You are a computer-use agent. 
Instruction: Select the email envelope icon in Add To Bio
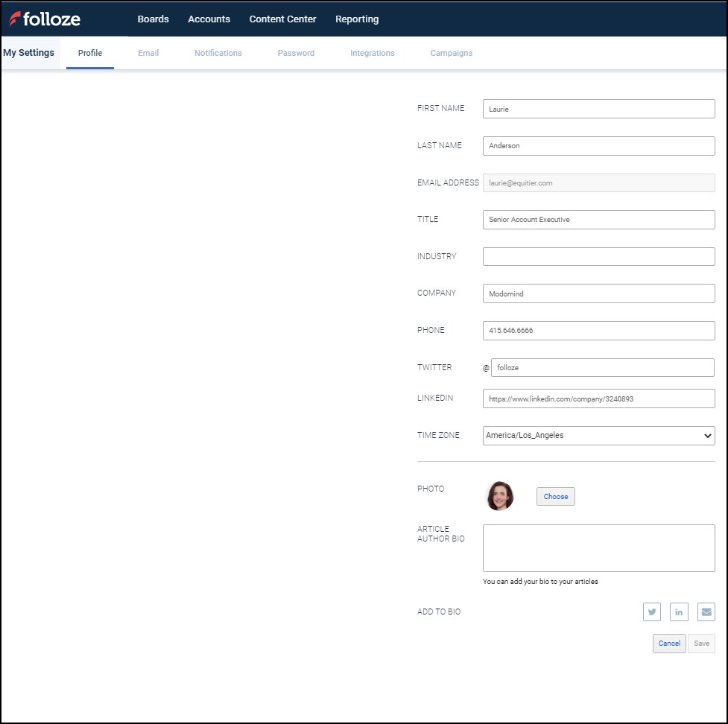click(706, 612)
